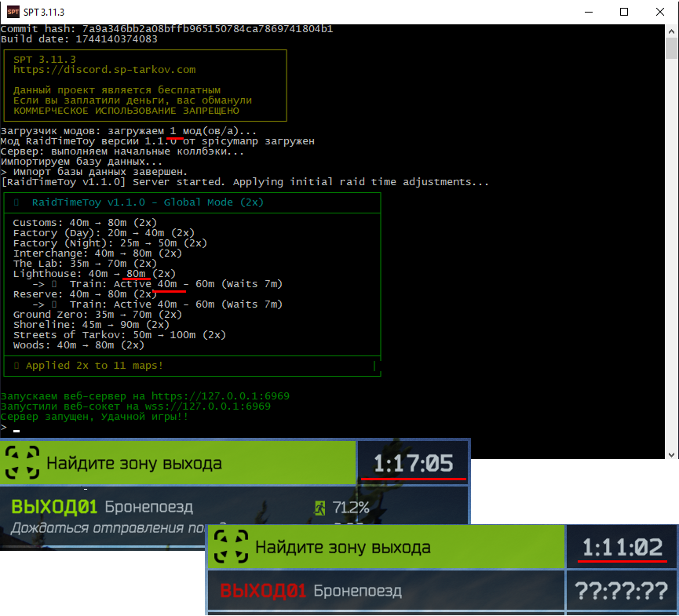Click the ??:??:?? exit timer
Image resolution: width=679 pixels, height=616 pixels.
tap(621, 591)
